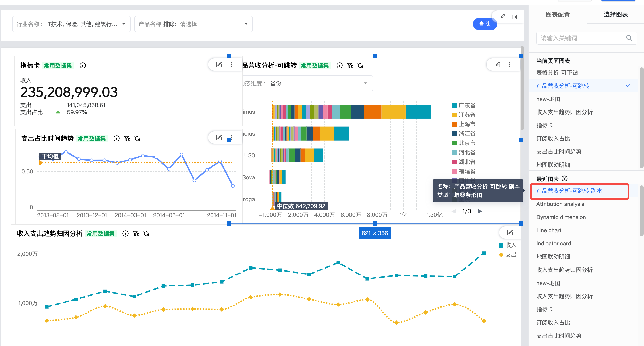Viewport: 644px width, 346px height.
Task: Open filter icon of 支出占比时间趋势 chart
Action: pos(127,138)
